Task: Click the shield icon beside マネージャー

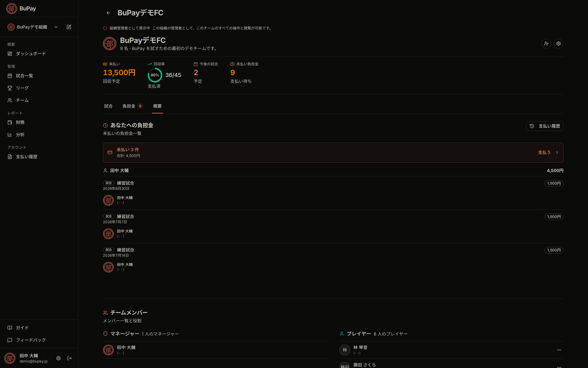Action: 105,334
